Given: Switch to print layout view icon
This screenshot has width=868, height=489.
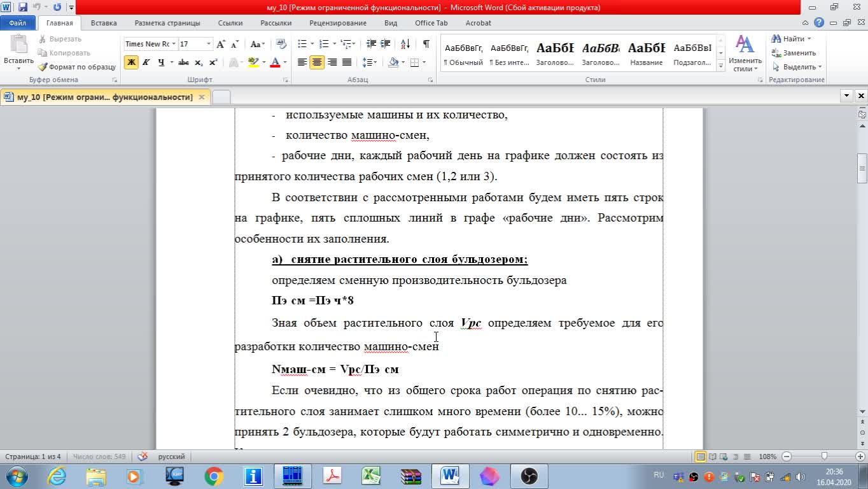Looking at the screenshot, I should (701, 457).
